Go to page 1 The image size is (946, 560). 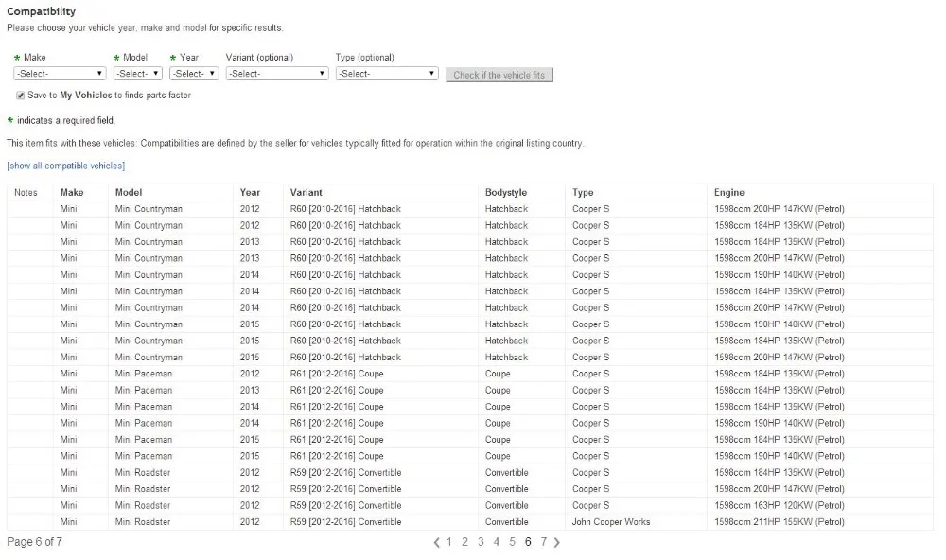[x=448, y=542]
